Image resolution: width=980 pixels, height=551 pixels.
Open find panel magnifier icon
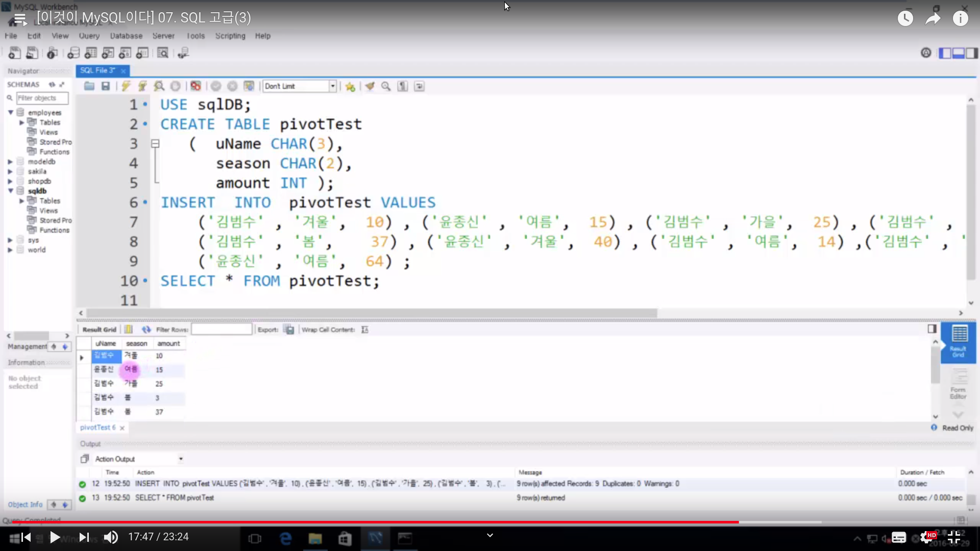pyautogui.click(x=386, y=86)
